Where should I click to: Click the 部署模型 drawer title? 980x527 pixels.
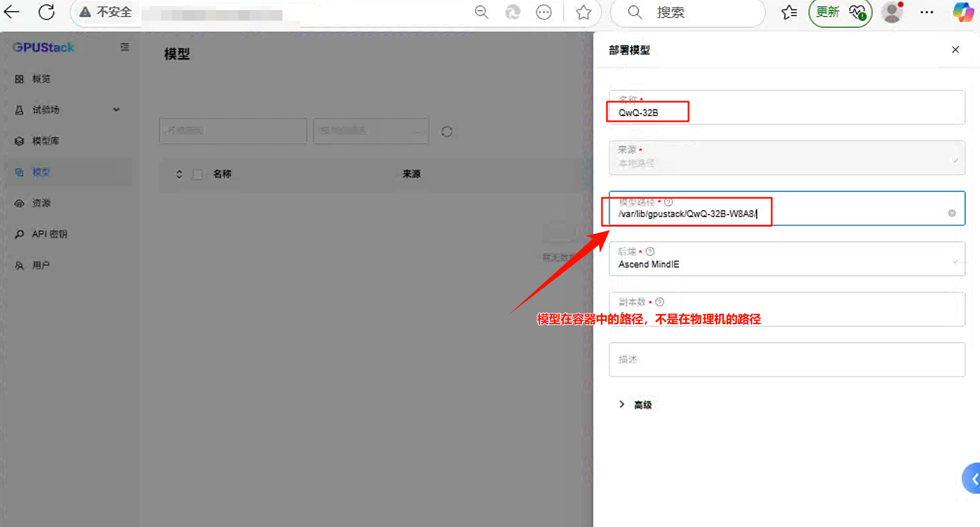[629, 50]
